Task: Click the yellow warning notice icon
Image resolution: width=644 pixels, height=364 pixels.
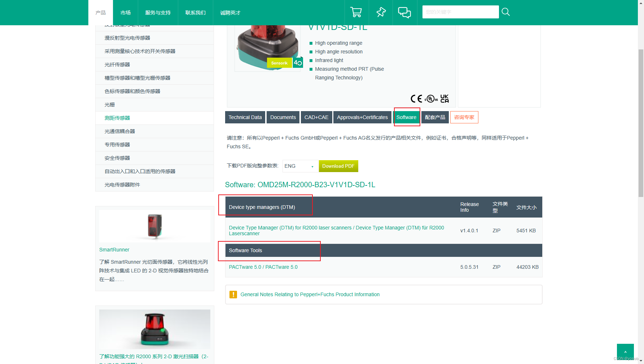Action: 233,294
